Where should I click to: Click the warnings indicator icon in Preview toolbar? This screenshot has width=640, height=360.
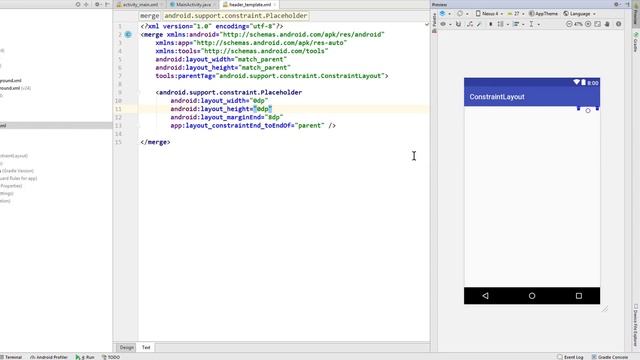coord(619,24)
